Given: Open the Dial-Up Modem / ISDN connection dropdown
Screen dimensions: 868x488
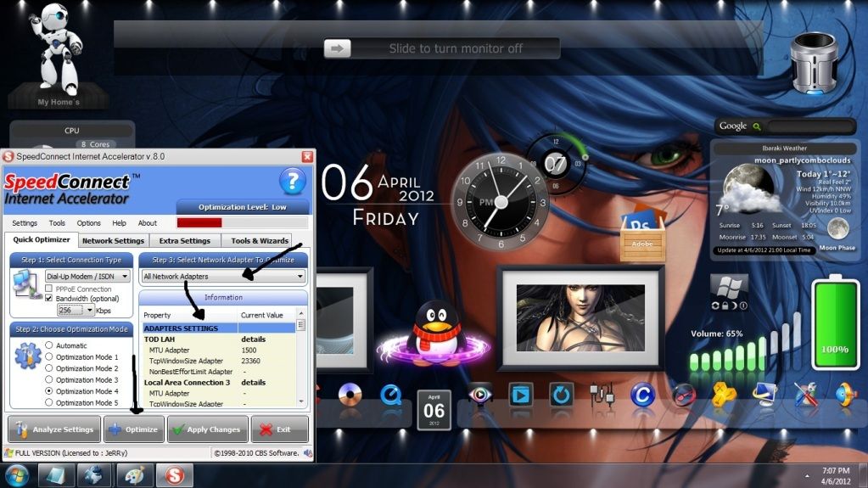Looking at the screenshot, I should pyautogui.click(x=87, y=276).
